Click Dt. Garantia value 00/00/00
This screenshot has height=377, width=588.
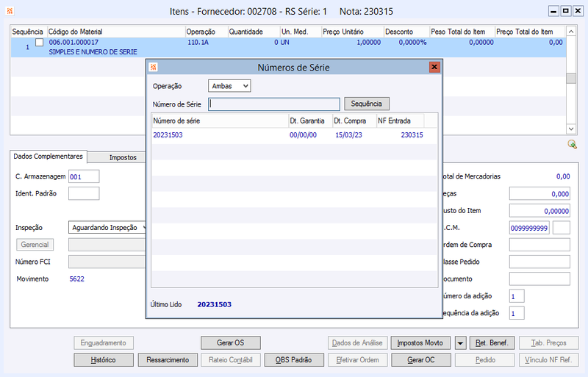(x=303, y=135)
